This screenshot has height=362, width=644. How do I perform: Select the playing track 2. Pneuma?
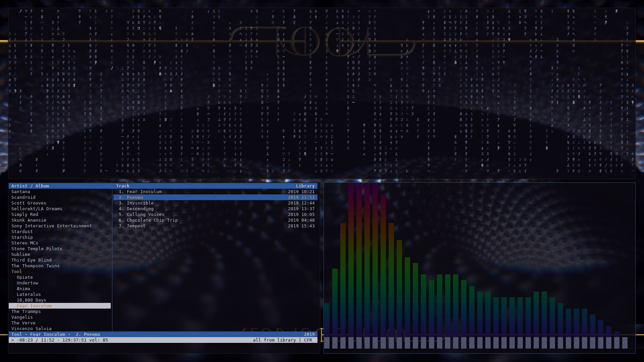(x=215, y=197)
